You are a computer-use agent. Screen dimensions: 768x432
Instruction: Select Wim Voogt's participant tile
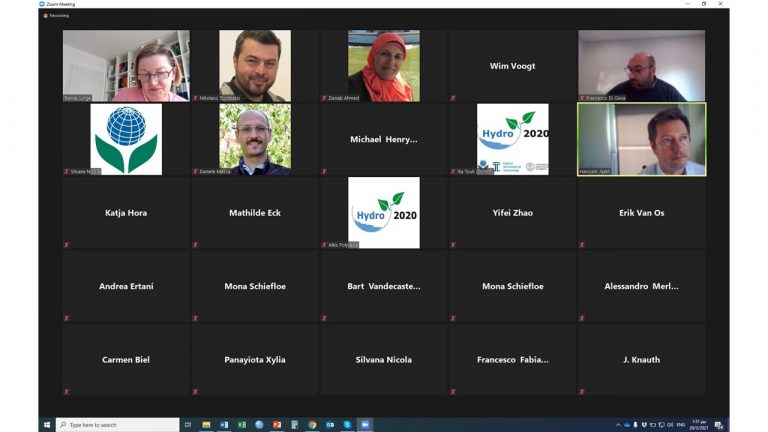click(x=512, y=66)
